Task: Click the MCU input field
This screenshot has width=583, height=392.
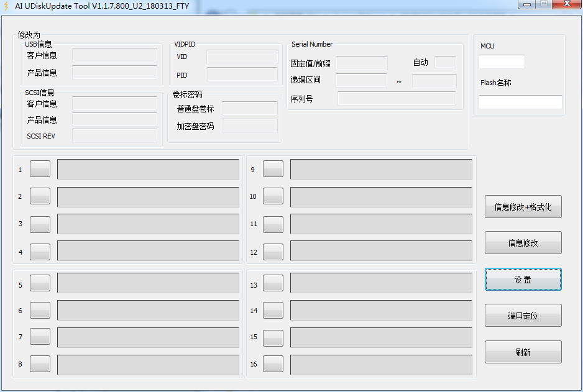Action: click(502, 62)
